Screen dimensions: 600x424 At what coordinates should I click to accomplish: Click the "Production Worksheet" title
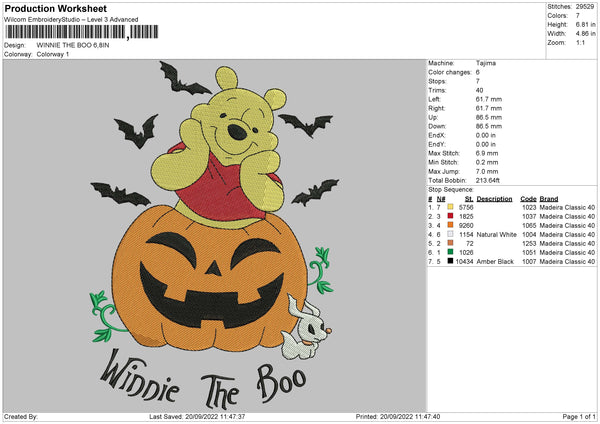point(55,8)
